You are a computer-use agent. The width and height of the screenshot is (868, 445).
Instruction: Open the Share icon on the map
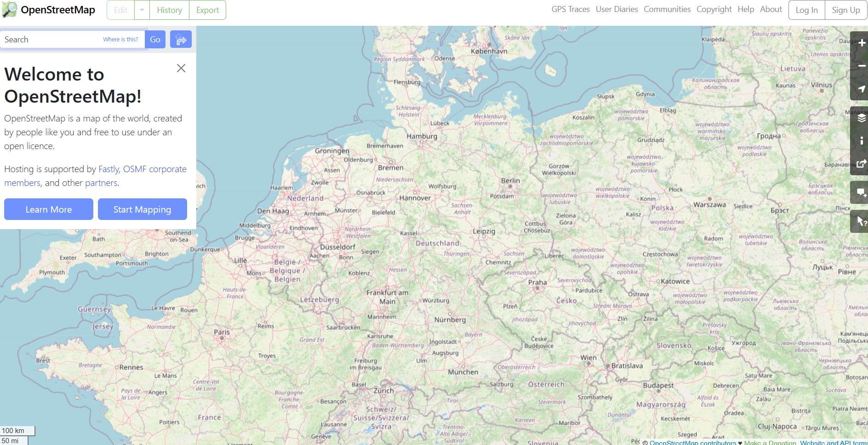click(x=861, y=163)
